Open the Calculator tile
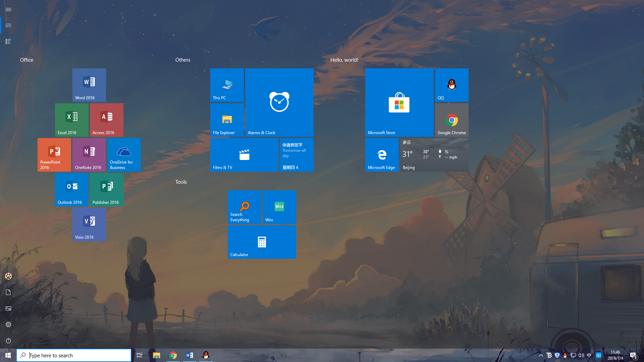The height and width of the screenshot is (362, 644). 262,242
